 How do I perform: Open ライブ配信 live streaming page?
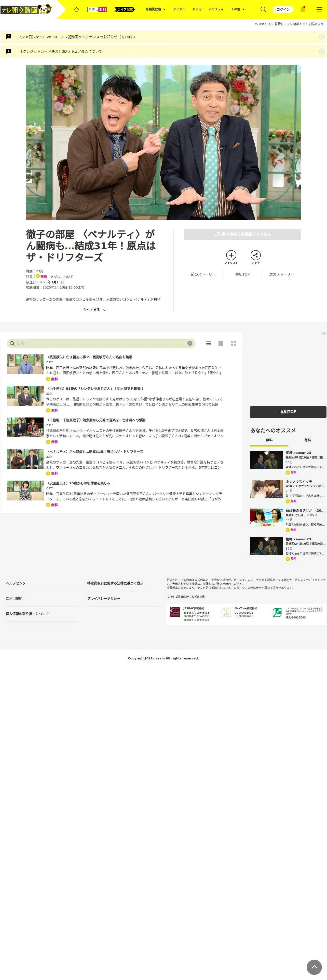[125, 9]
